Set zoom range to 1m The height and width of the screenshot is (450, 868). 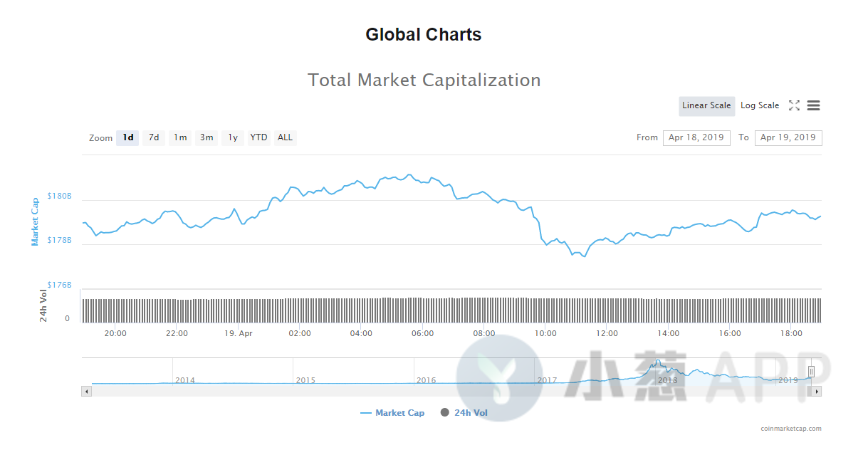pyautogui.click(x=180, y=137)
